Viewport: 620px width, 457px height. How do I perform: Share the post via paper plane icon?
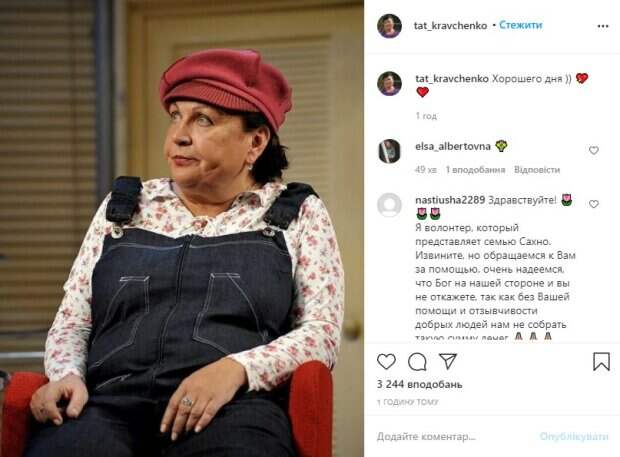(x=448, y=361)
